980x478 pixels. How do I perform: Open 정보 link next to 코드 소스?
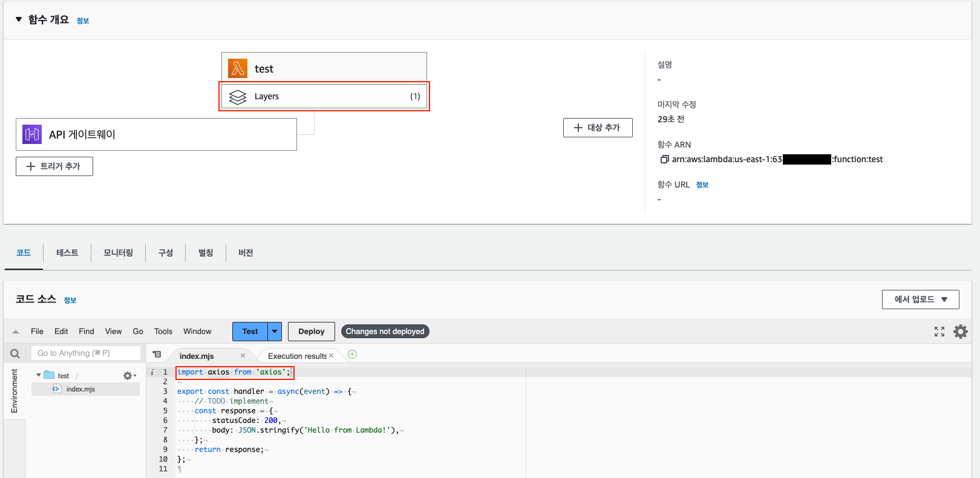(70, 301)
